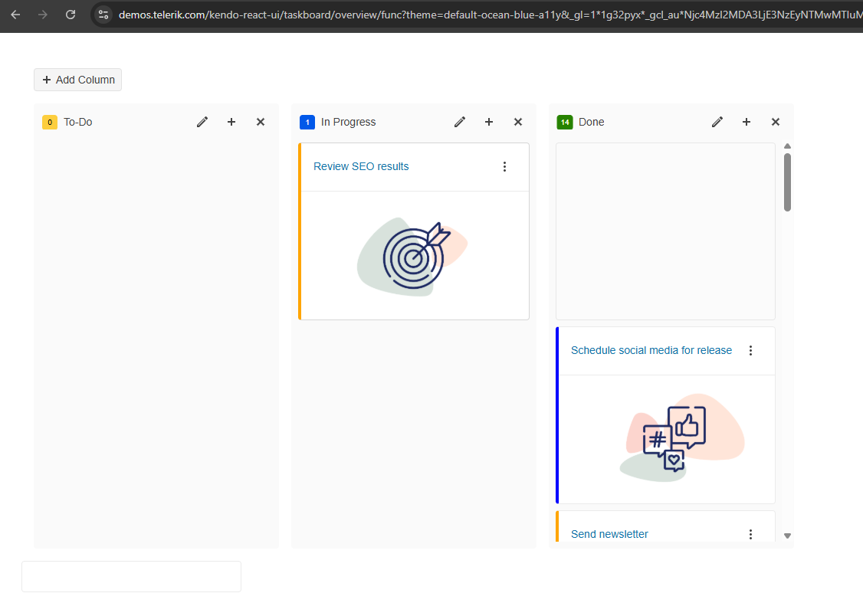This screenshot has height=616, width=863.
Task: Delete the Done column
Action: point(776,122)
